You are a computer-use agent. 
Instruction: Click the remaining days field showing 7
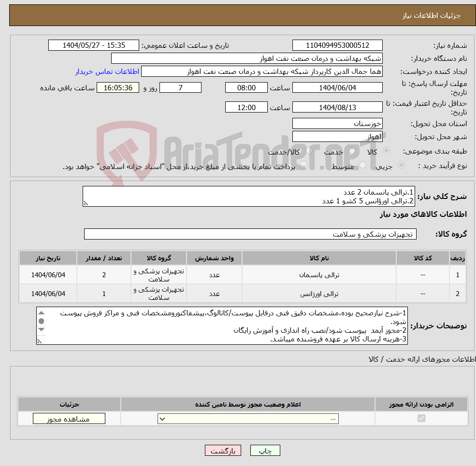(180, 88)
